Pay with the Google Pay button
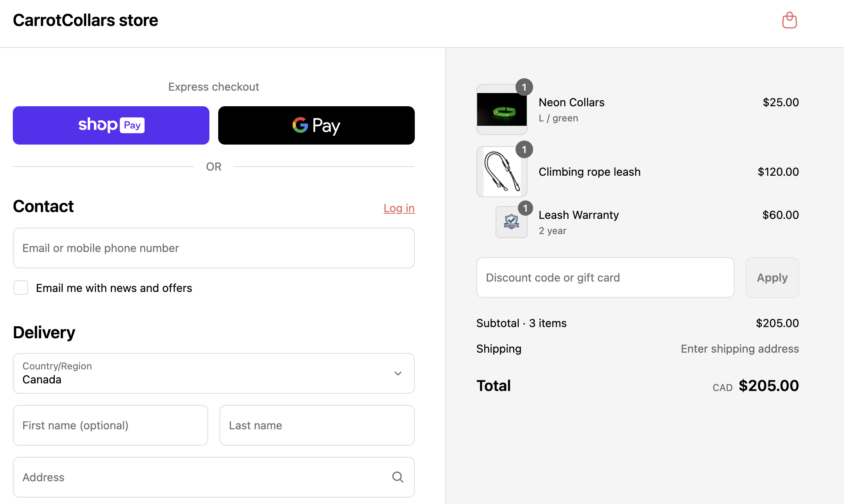The height and width of the screenshot is (504, 844). tap(316, 125)
